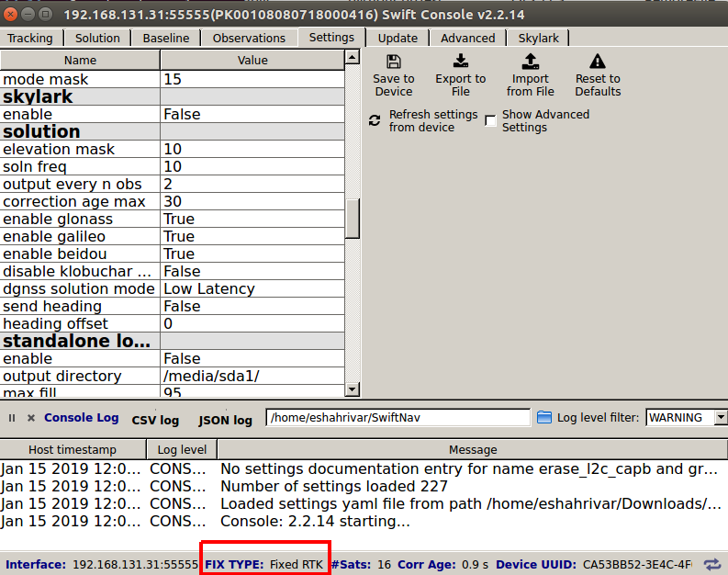Refresh settings from device
This screenshot has width=728, height=575.
coord(375,121)
